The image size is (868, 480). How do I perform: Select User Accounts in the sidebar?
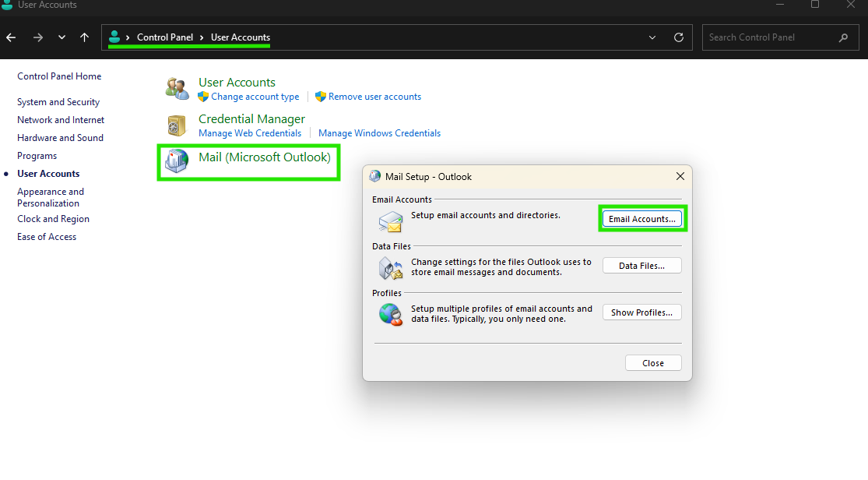coord(48,174)
